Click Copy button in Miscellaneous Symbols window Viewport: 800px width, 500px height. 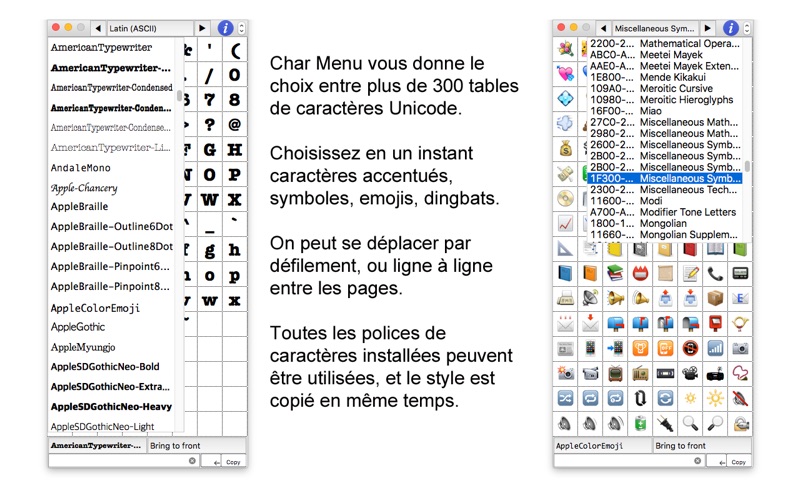(x=738, y=462)
